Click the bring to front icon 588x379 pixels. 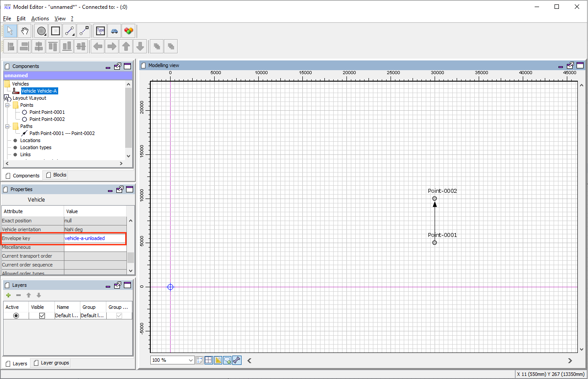[157, 46]
